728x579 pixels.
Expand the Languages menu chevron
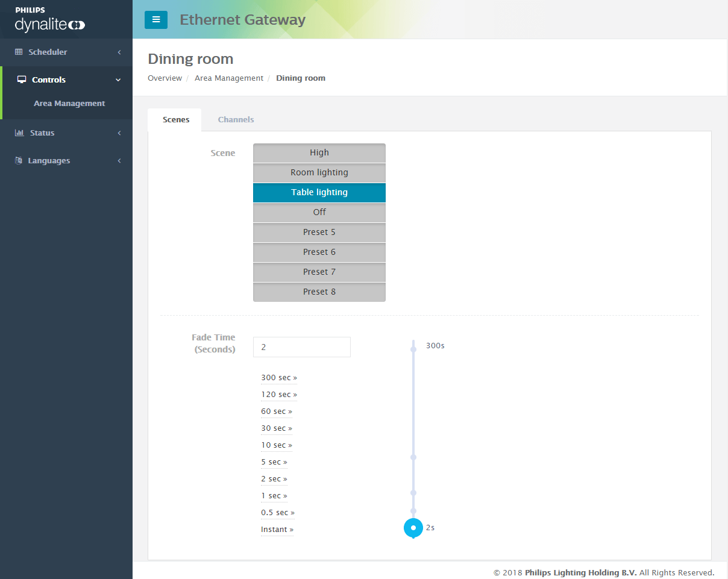click(119, 160)
